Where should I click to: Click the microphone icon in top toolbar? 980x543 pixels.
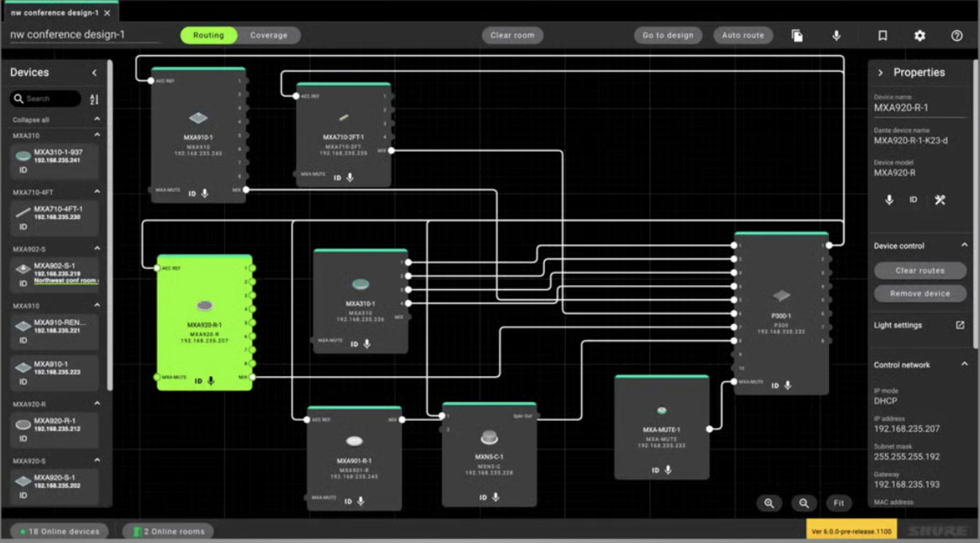click(x=836, y=36)
